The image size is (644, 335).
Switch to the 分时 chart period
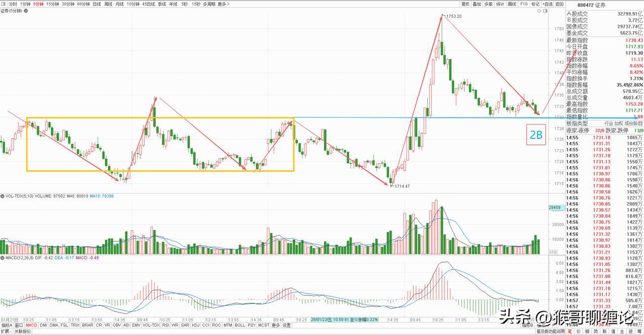point(13,4)
